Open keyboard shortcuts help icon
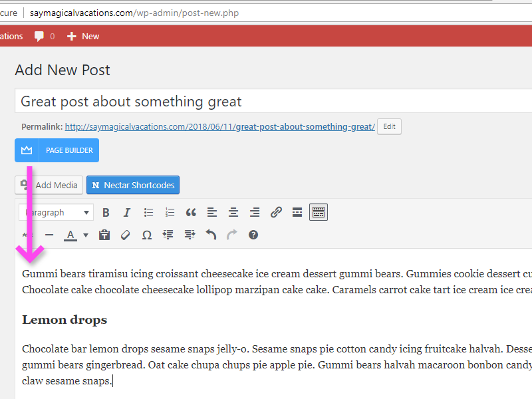 click(x=253, y=235)
